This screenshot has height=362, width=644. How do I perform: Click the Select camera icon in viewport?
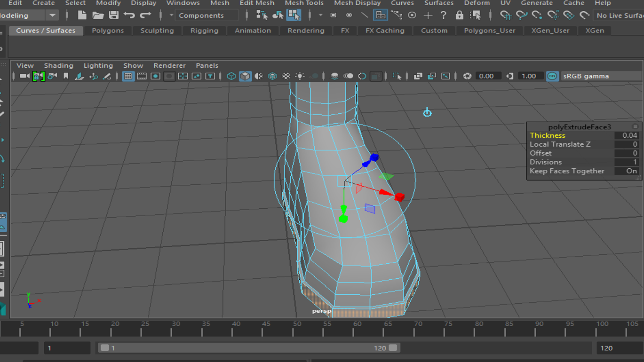[24, 76]
